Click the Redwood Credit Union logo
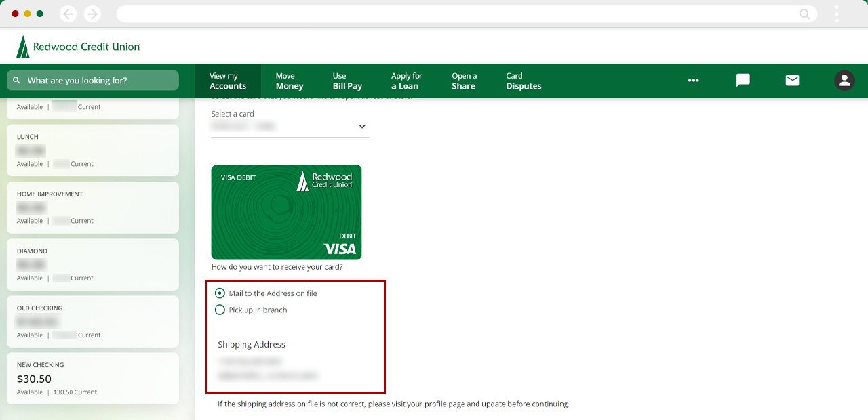This screenshot has height=420, width=868. (x=78, y=47)
